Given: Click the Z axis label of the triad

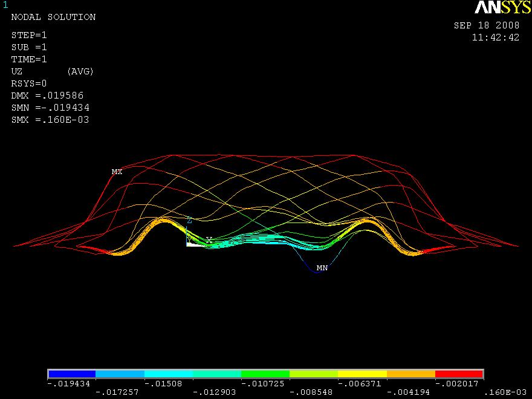Looking at the screenshot, I should (189, 221).
